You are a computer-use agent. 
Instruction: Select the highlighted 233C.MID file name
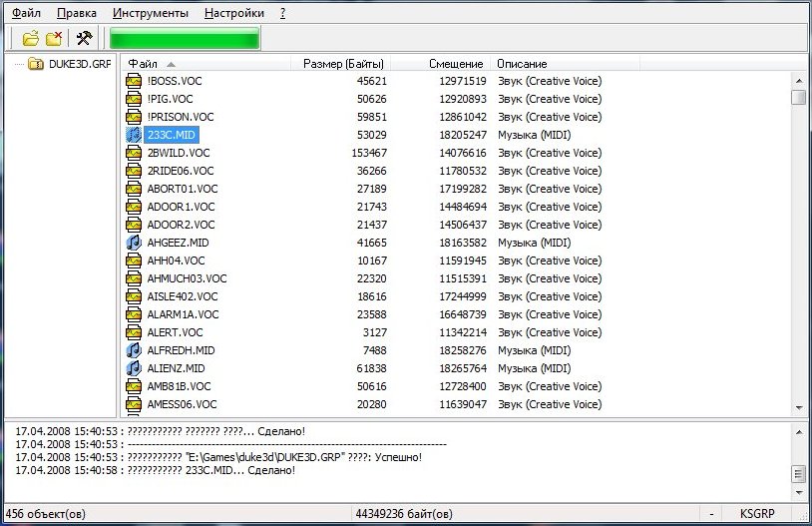[172, 135]
